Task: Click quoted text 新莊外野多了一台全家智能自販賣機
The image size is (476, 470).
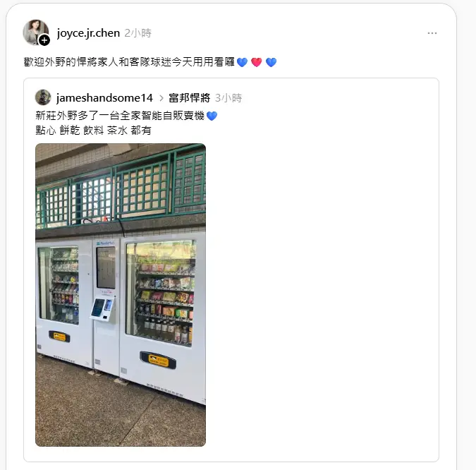Action: tap(120, 116)
